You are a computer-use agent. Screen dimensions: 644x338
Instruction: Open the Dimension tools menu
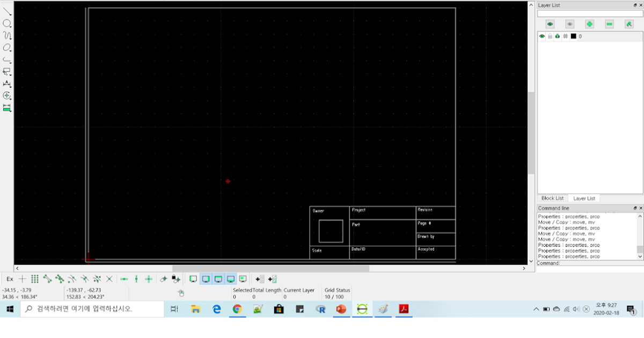(7, 84)
